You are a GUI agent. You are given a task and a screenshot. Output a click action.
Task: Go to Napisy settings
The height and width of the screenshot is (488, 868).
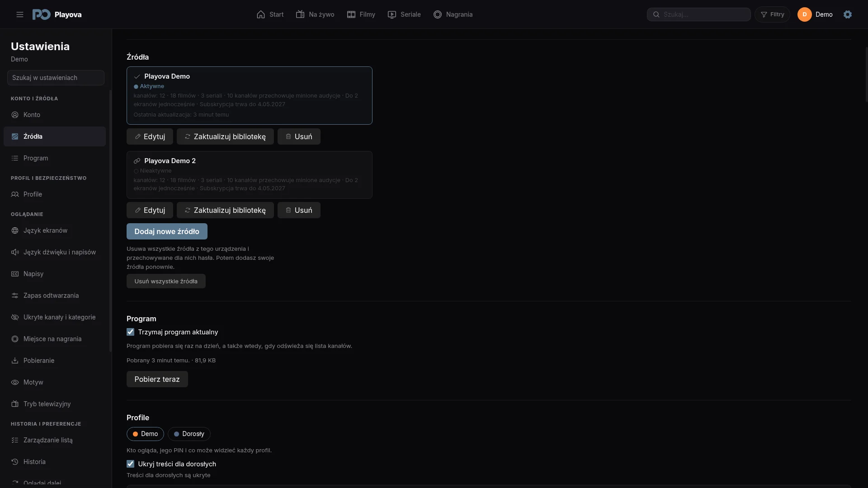55,274
